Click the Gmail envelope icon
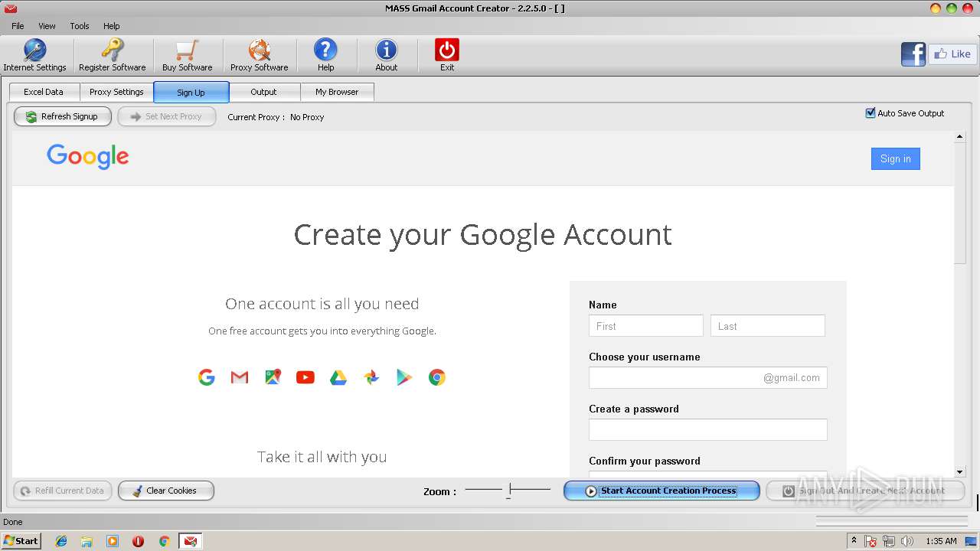This screenshot has width=980, height=551. coord(240,377)
